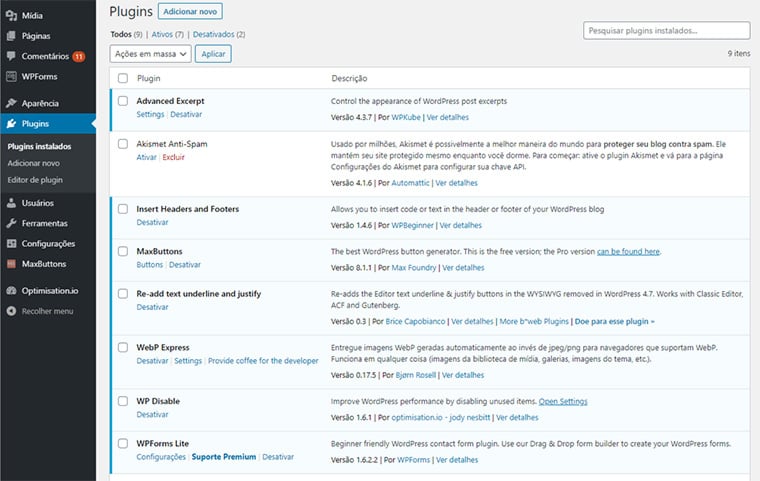Click the WPForms sidebar icon
The image size is (760, 481).
pyautogui.click(x=11, y=77)
